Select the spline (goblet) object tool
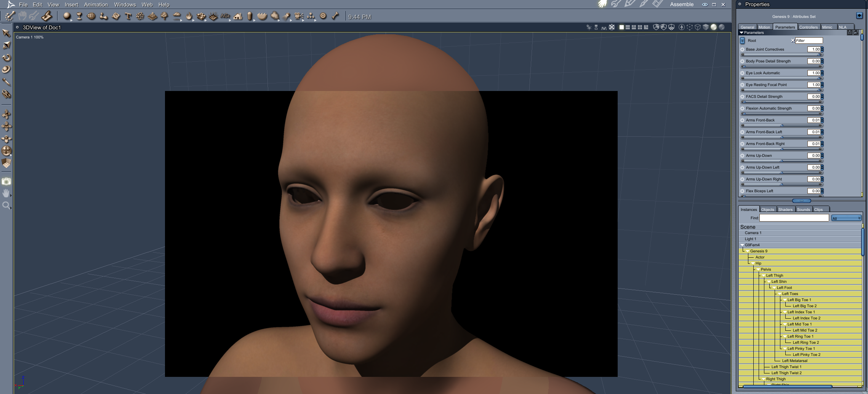This screenshot has height=394, width=868. (x=79, y=16)
